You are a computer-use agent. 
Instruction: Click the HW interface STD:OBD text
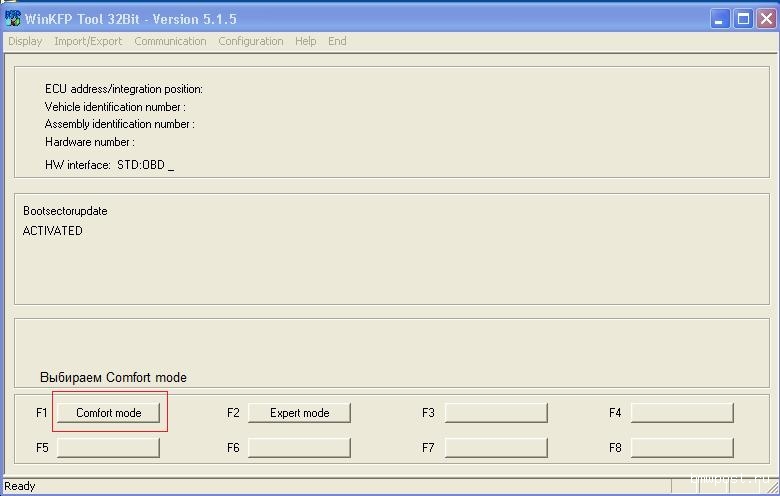click(108, 165)
